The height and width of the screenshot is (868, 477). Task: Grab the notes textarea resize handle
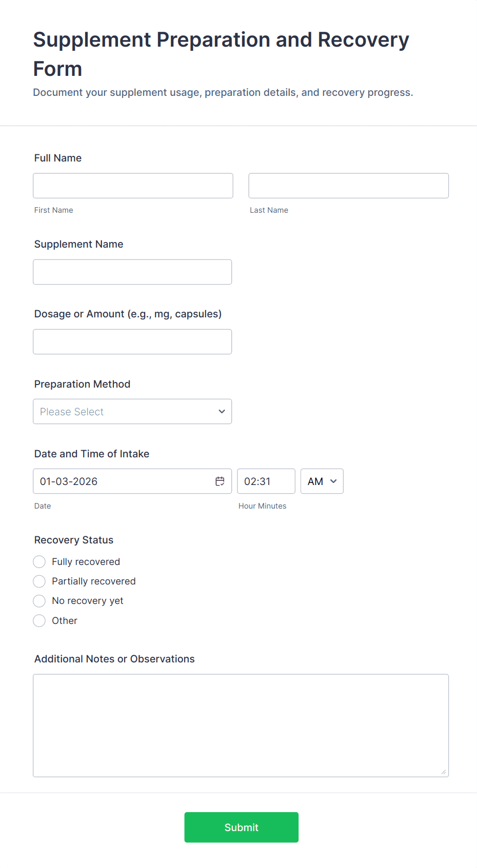443,772
